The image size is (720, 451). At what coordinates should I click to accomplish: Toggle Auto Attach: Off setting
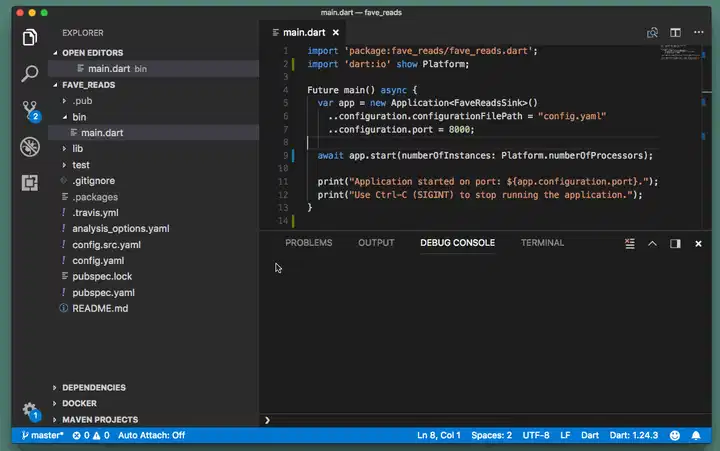pos(151,435)
